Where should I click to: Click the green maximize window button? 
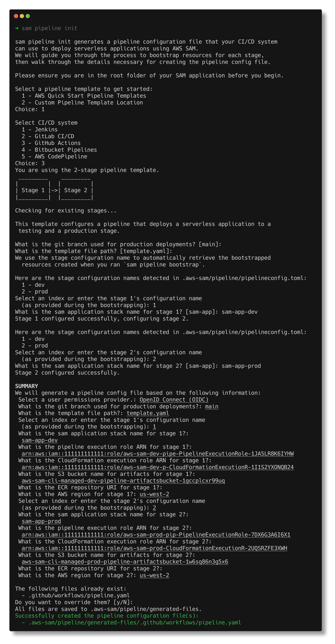[x=28, y=16]
